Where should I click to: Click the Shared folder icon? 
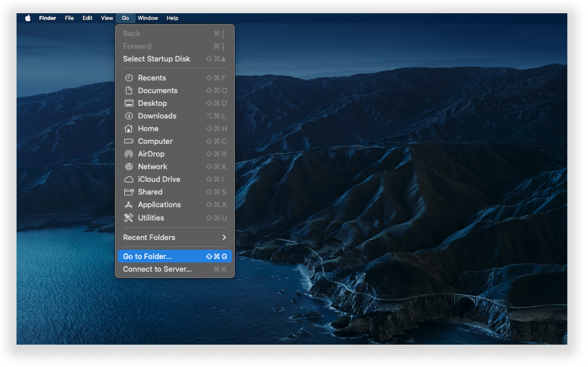click(129, 192)
